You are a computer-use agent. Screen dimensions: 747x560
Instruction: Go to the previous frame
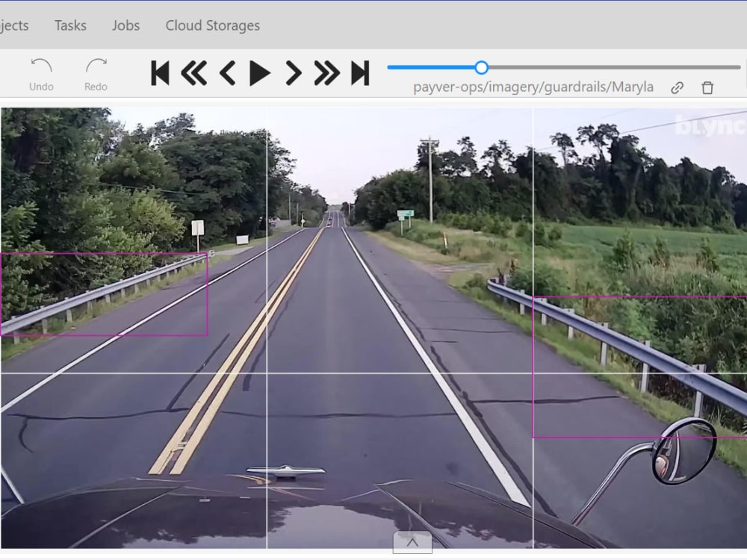pyautogui.click(x=227, y=73)
